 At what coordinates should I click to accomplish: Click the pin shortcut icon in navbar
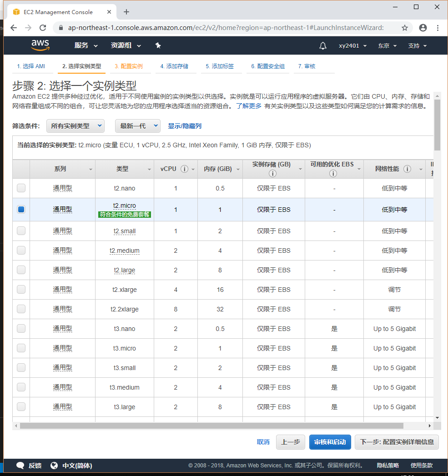pos(158,45)
